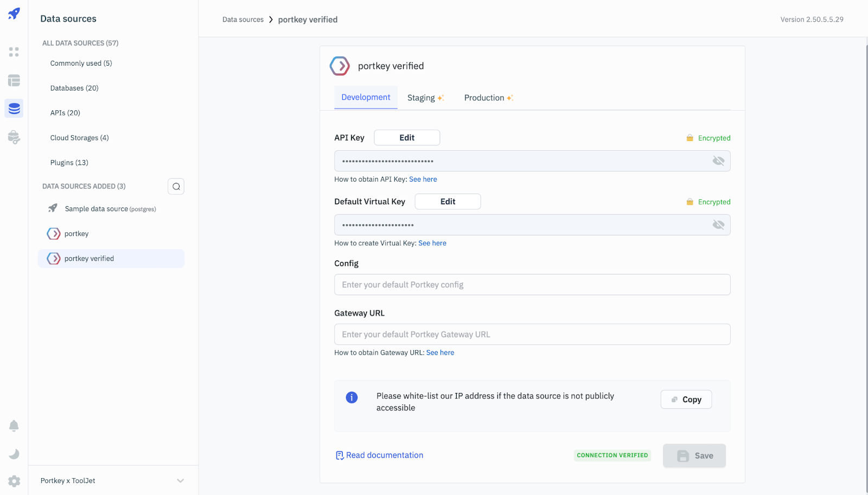Focus the Gateway URL input field
This screenshot has height=495, width=868.
(x=532, y=334)
